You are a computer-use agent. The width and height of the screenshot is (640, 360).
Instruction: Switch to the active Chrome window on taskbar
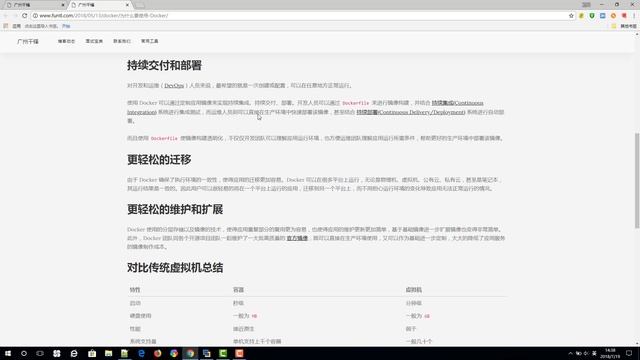pyautogui.click(x=190, y=353)
